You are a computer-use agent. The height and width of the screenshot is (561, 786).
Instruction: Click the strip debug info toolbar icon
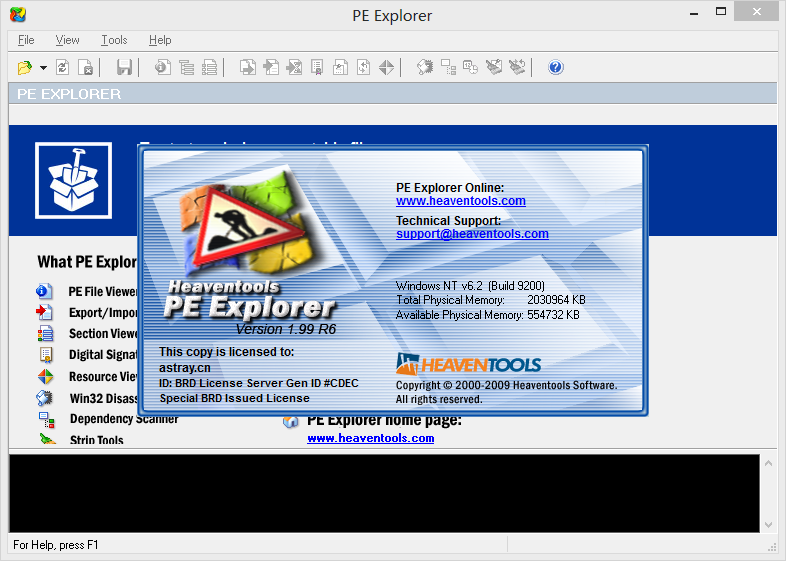coord(517,67)
